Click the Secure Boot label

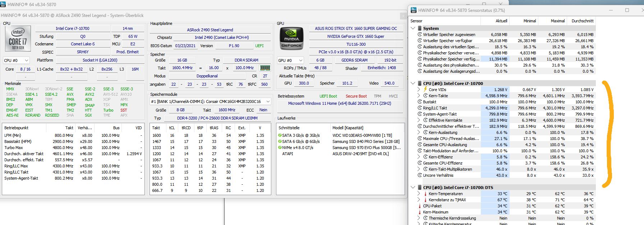tap(356, 96)
